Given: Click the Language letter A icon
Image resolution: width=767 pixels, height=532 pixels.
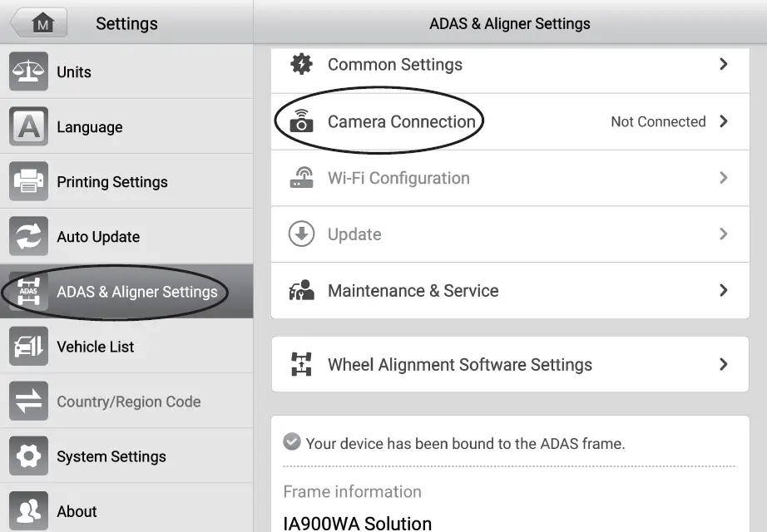Looking at the screenshot, I should click(x=28, y=126).
